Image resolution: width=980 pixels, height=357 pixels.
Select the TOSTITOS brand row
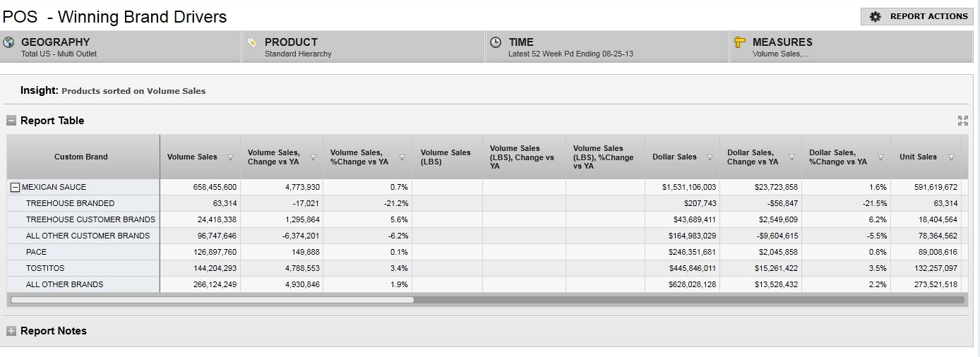click(45, 268)
